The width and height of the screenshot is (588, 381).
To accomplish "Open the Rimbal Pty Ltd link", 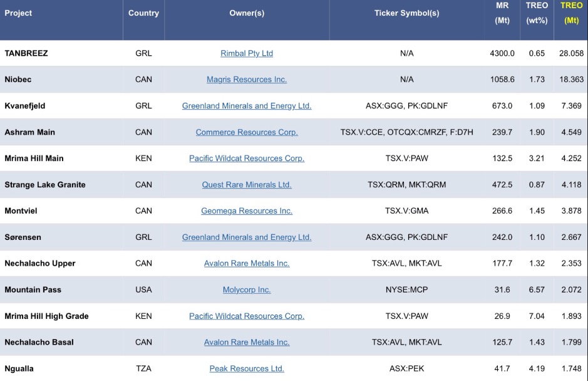I will (247, 53).
